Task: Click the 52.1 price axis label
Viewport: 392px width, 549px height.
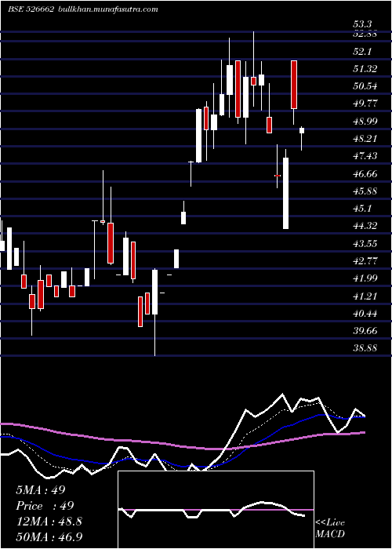Action: (x=362, y=52)
